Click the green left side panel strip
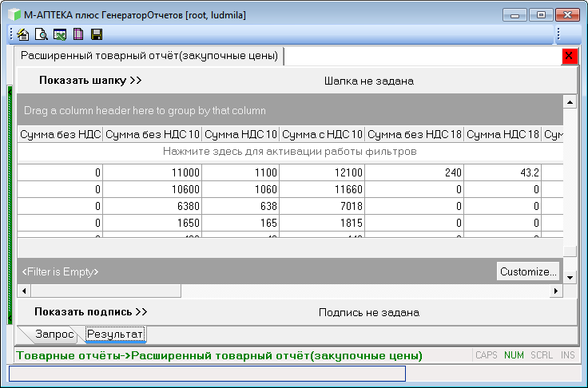The height and width of the screenshot is (388, 588). [x=10, y=204]
